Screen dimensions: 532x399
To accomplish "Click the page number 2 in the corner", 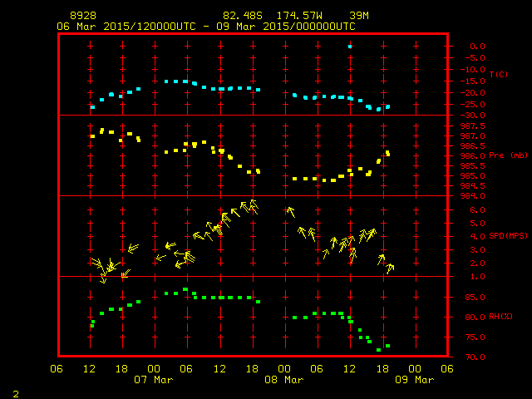I will [x=16, y=394].
